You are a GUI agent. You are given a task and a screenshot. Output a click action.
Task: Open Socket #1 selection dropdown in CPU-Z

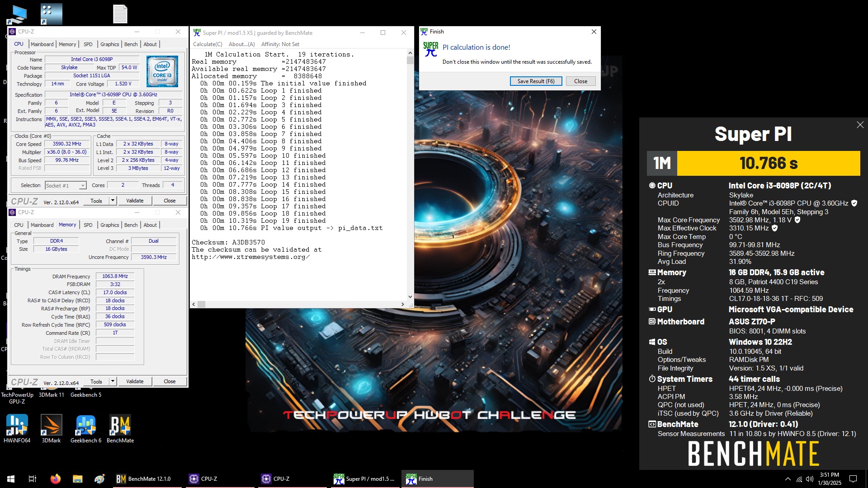tap(83, 186)
